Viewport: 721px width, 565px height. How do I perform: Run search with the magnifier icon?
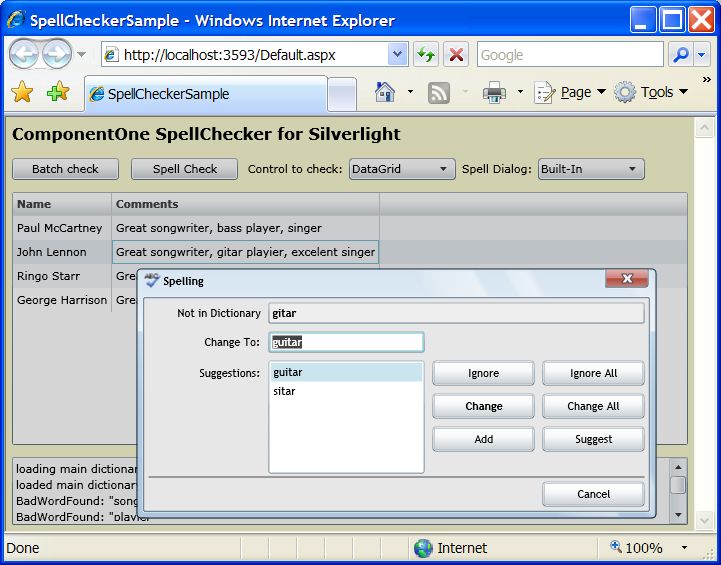pyautogui.click(x=681, y=55)
